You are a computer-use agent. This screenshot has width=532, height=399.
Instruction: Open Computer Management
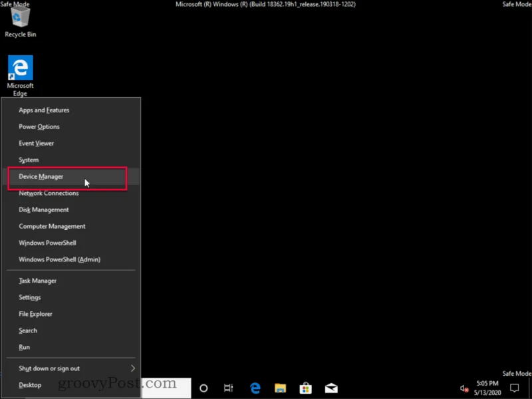[71, 226]
